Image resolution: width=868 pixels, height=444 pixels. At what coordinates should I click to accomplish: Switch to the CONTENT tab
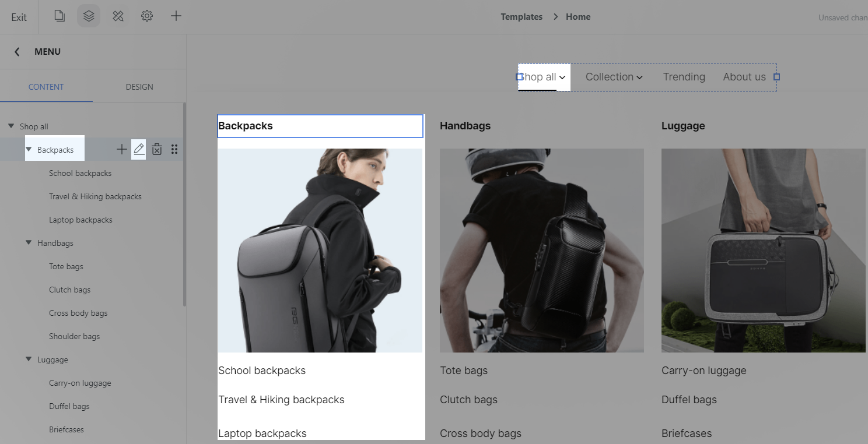click(x=46, y=87)
